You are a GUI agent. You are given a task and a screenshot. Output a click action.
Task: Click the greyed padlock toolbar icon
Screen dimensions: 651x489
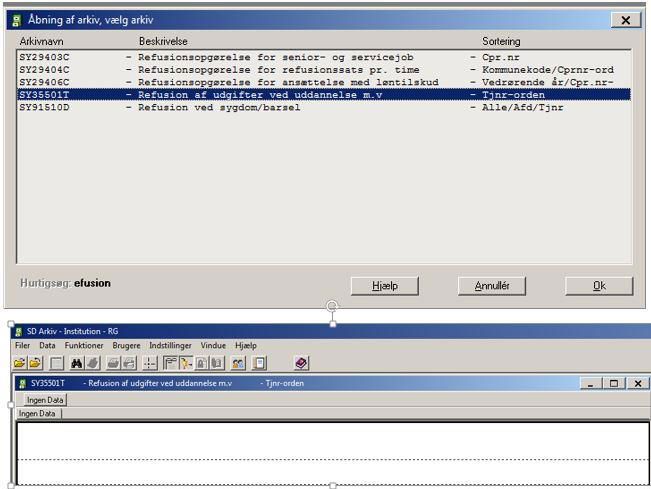(201, 363)
